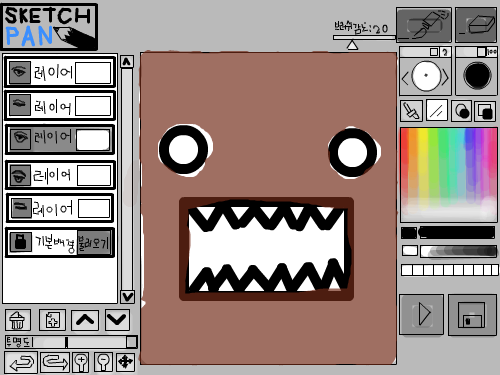
Task: Click the play button
Action: click(x=422, y=314)
